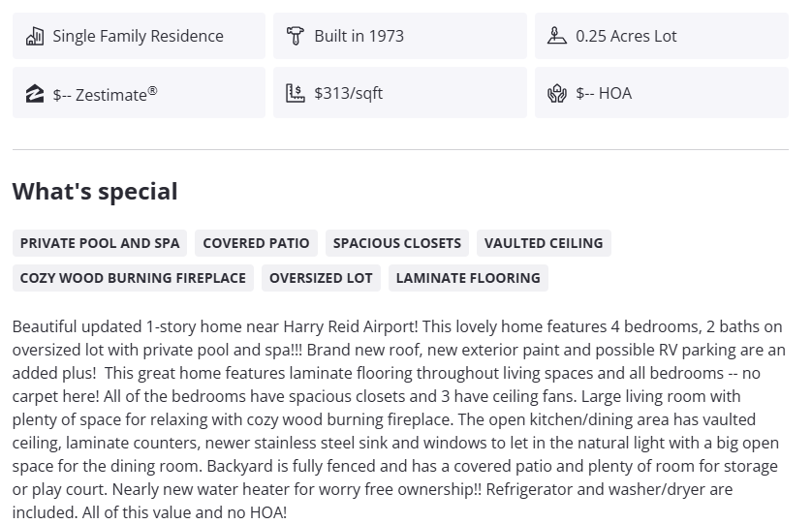Click the lot size icon beside 0.25 Acres
The image size is (812, 524).
(x=556, y=37)
